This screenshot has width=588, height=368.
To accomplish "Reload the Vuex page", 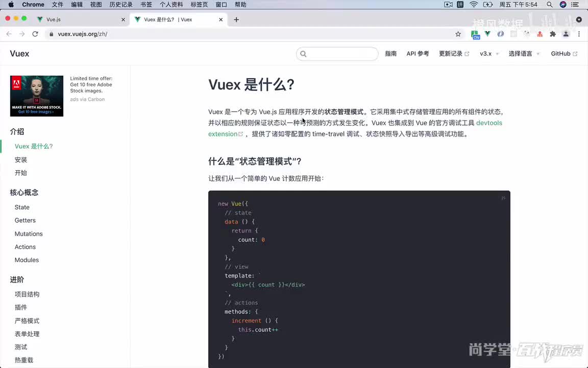I will [x=35, y=34].
